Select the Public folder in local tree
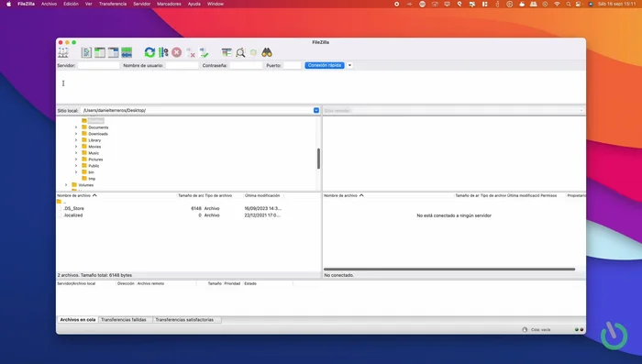This screenshot has height=364, width=642. point(94,166)
